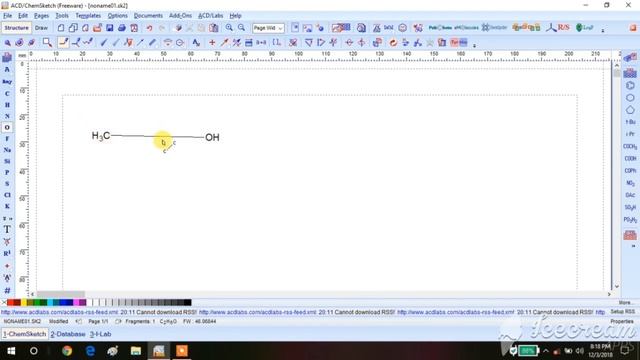Select the Text (T) tool
This screenshot has width=640, height=360.
(7, 229)
